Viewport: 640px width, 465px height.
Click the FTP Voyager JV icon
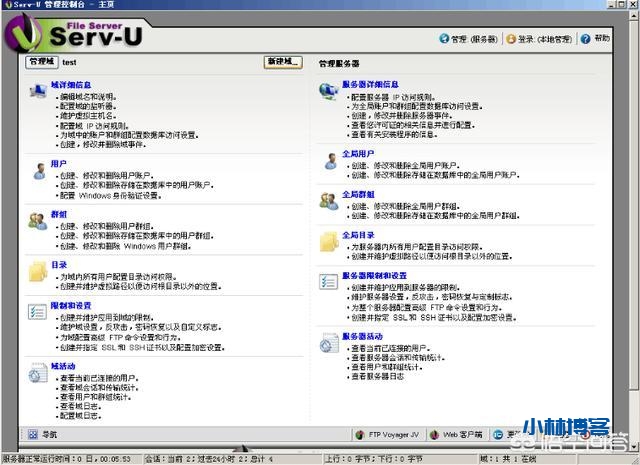click(x=360, y=435)
